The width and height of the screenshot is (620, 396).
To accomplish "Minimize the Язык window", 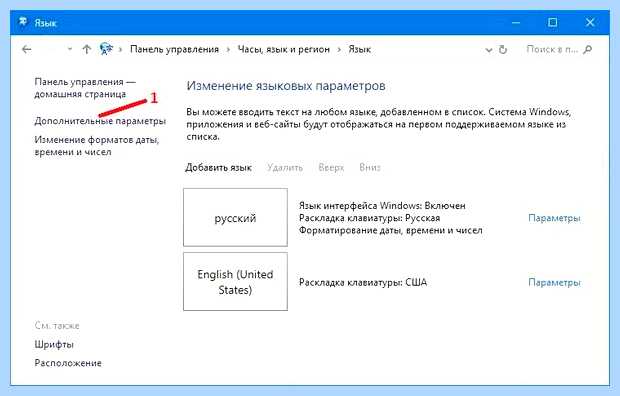I will click(x=516, y=23).
